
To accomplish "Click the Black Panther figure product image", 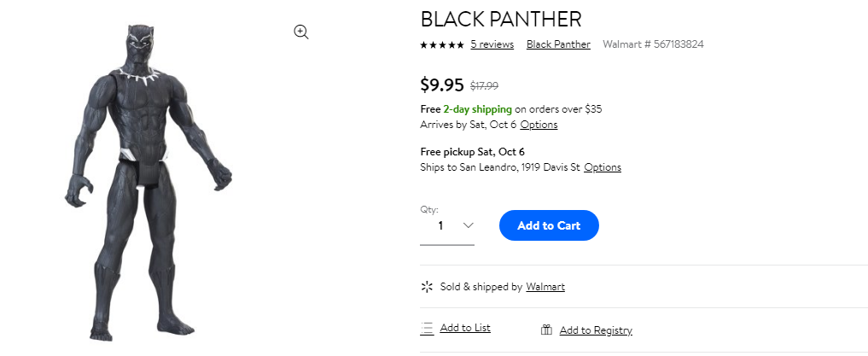I will click(149, 183).
